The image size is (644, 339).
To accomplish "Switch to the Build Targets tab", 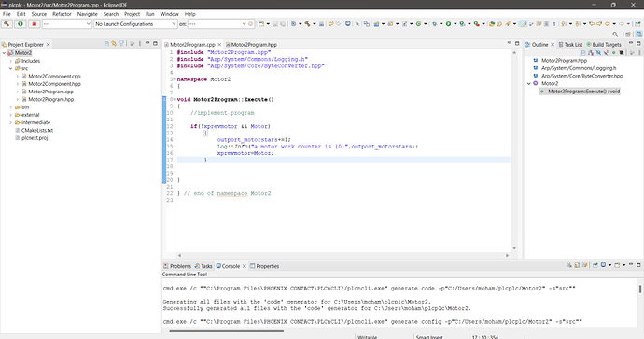I will click(x=603, y=45).
